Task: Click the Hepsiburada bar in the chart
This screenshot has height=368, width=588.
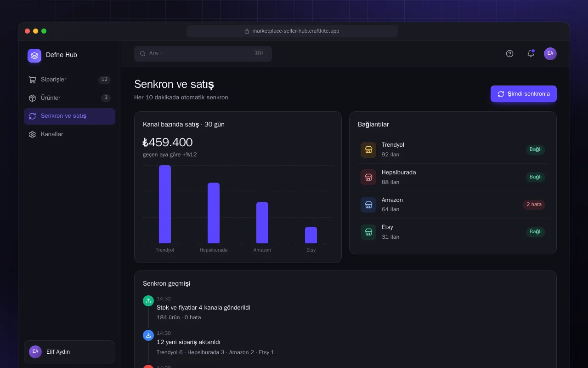Action: 214,213
